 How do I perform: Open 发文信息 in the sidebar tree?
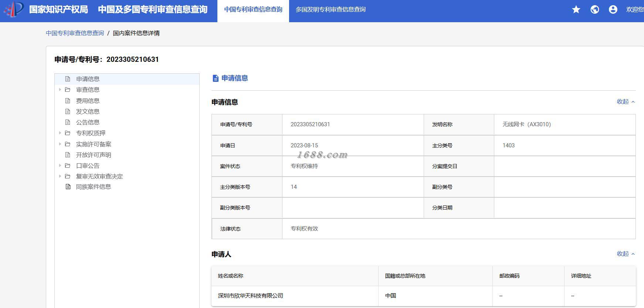(88, 111)
